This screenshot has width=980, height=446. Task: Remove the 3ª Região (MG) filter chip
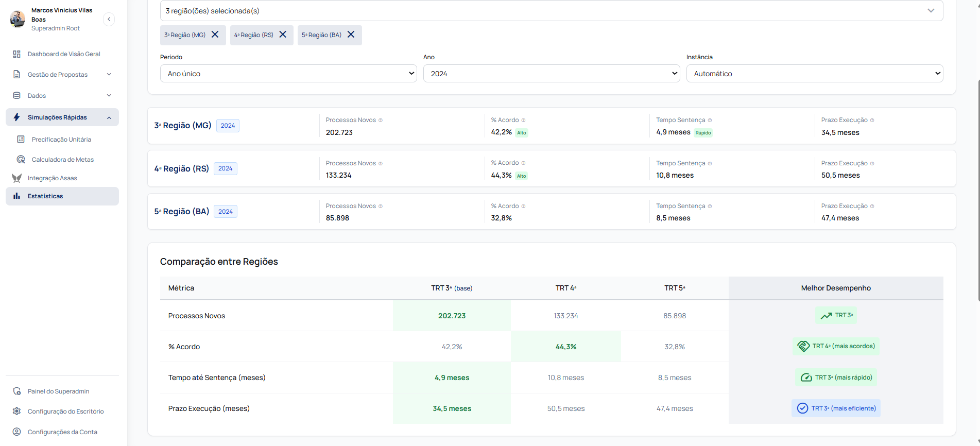[x=215, y=35]
